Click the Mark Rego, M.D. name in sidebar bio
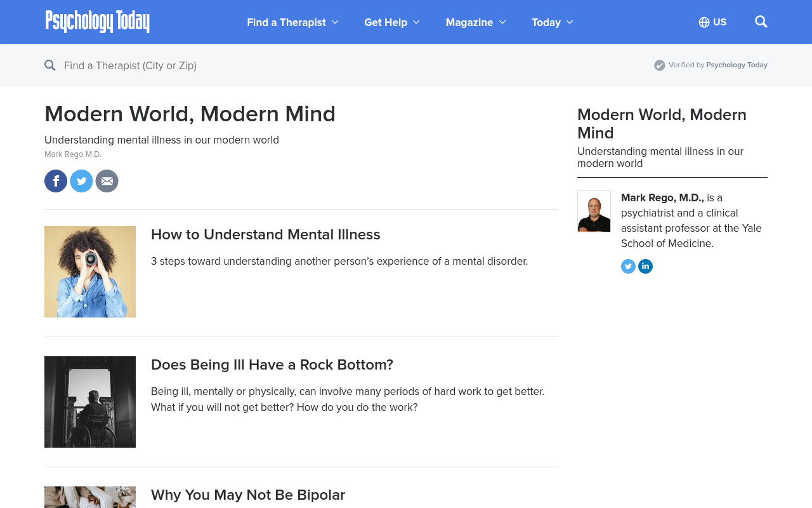The image size is (812, 508). [x=662, y=197]
